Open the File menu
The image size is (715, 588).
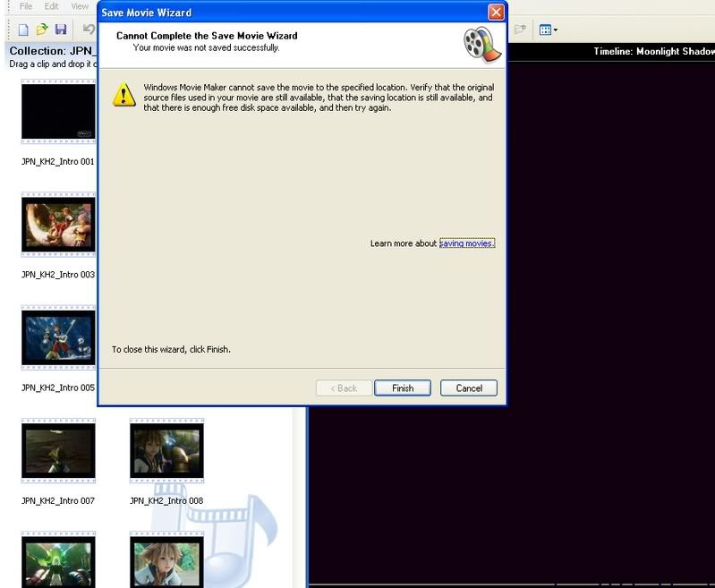coord(26,6)
